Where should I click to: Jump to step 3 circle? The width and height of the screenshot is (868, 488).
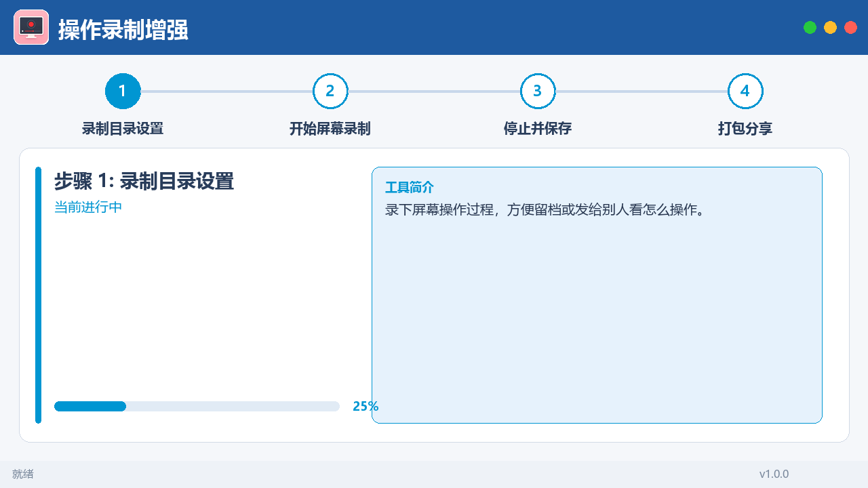click(538, 91)
